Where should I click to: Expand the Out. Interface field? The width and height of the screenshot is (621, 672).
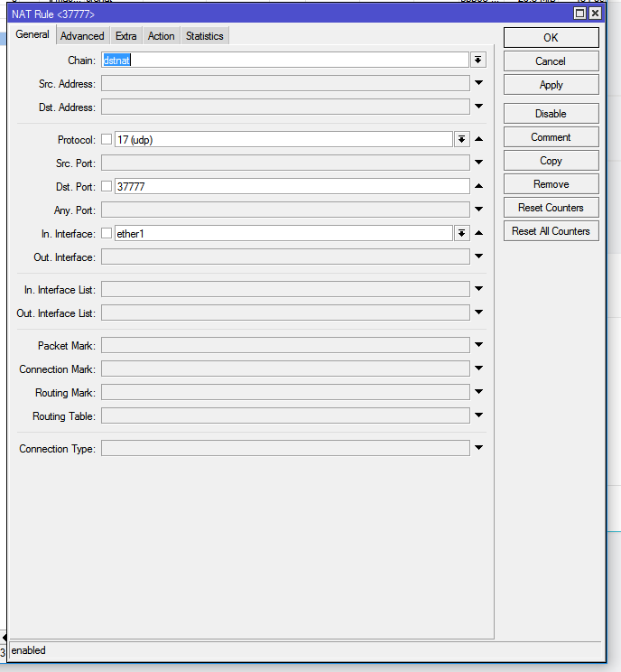pyautogui.click(x=478, y=257)
